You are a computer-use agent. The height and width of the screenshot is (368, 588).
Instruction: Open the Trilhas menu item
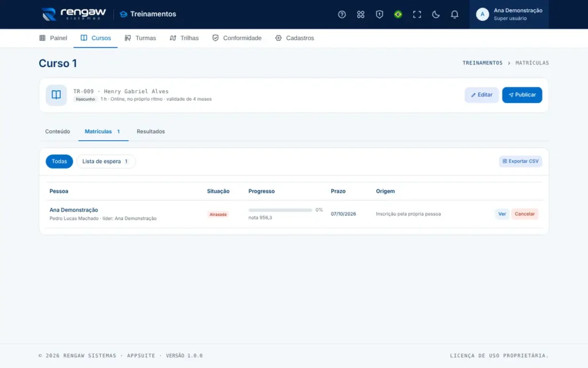coord(184,38)
